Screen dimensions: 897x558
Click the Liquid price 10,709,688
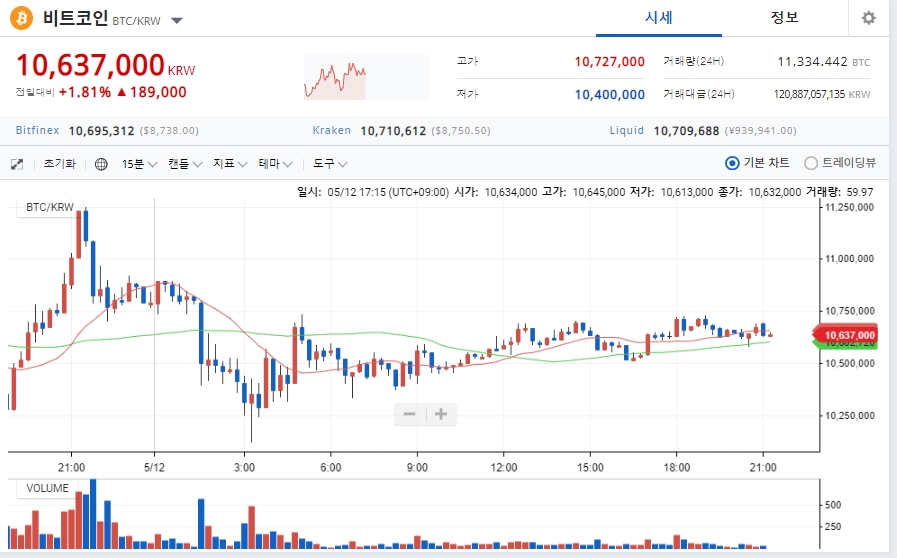pyautogui.click(x=686, y=130)
